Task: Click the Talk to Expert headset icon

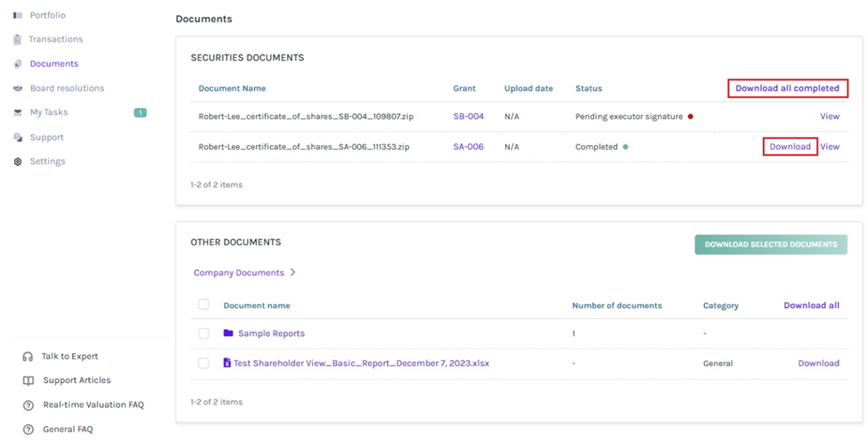Action: [x=29, y=356]
